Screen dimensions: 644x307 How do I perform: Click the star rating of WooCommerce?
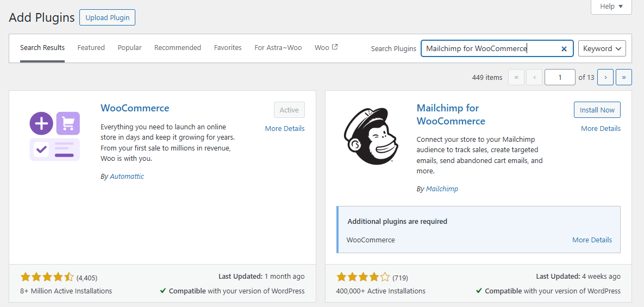pyautogui.click(x=47, y=277)
